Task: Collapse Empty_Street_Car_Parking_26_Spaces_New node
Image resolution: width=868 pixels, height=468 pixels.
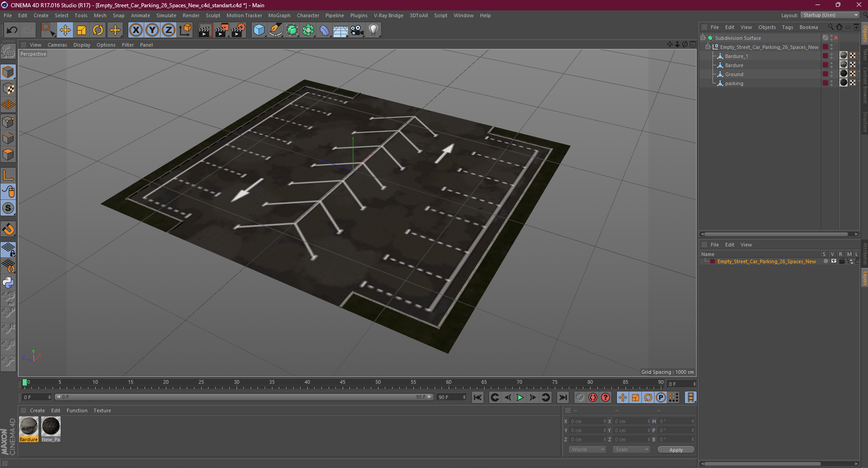Action: [708, 47]
